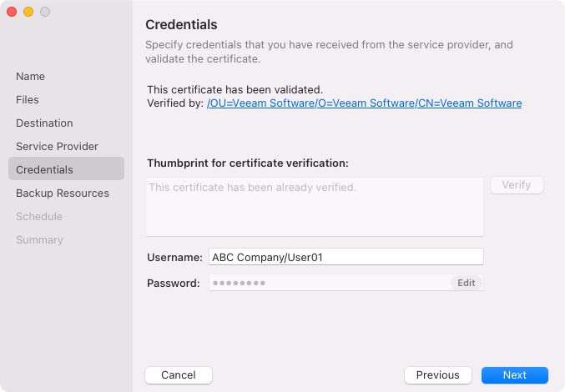This screenshot has height=392, width=565.
Task: Jump to the Backup Resources step
Action: point(63,193)
